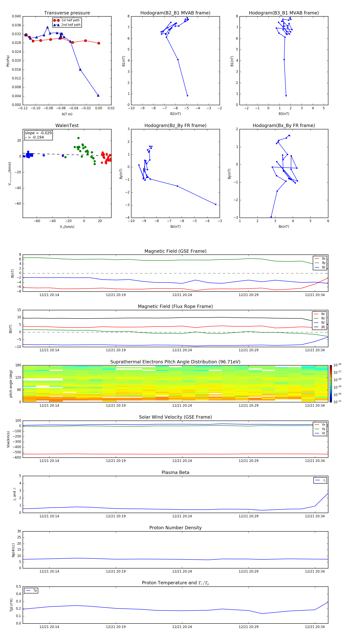Click the 'Pt(nPa)' axis label
The width and height of the screenshot is (351, 644).
[8, 61]
